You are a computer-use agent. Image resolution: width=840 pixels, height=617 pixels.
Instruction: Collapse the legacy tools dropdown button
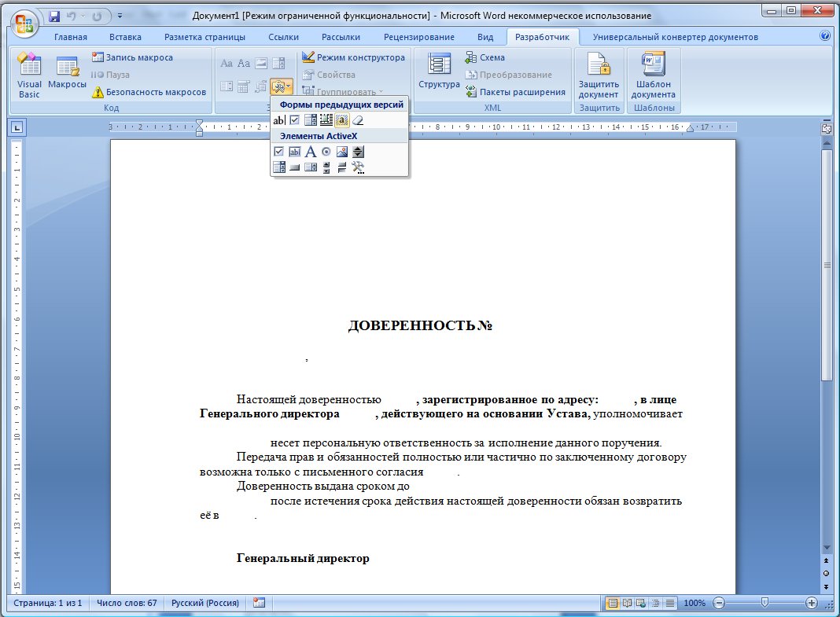(x=282, y=86)
